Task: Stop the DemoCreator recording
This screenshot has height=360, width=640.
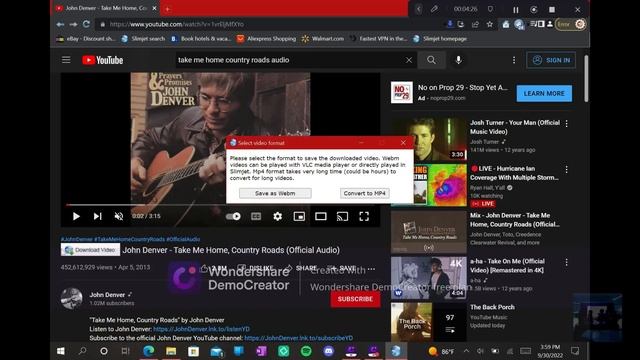Action: (x=552, y=9)
